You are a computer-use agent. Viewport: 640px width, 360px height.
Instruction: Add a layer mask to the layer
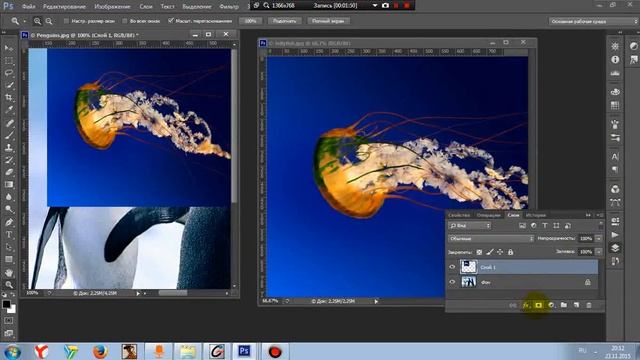[x=538, y=305]
